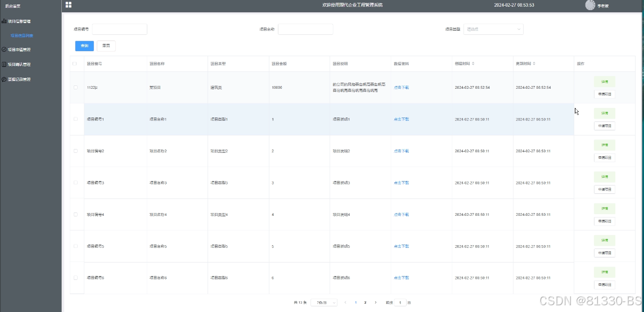Check the checkbox for row 项目编号1
The height and width of the screenshot is (312, 644).
(x=75, y=119)
